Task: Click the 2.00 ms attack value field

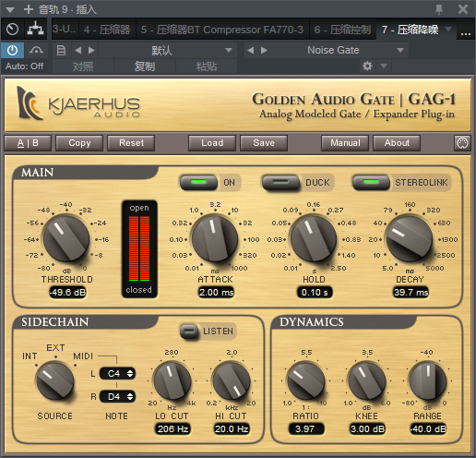Action: click(x=216, y=292)
